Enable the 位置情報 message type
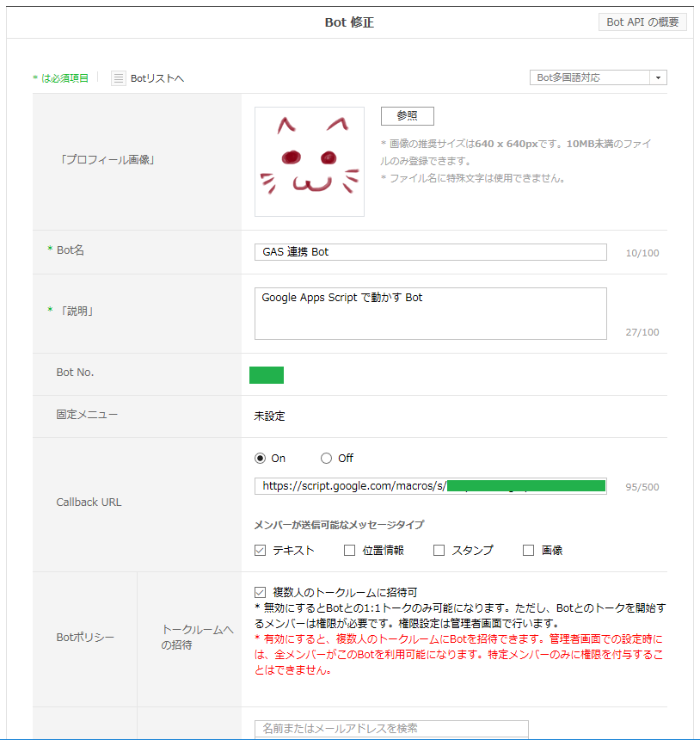Screen dimensions: 700x740 (348, 549)
